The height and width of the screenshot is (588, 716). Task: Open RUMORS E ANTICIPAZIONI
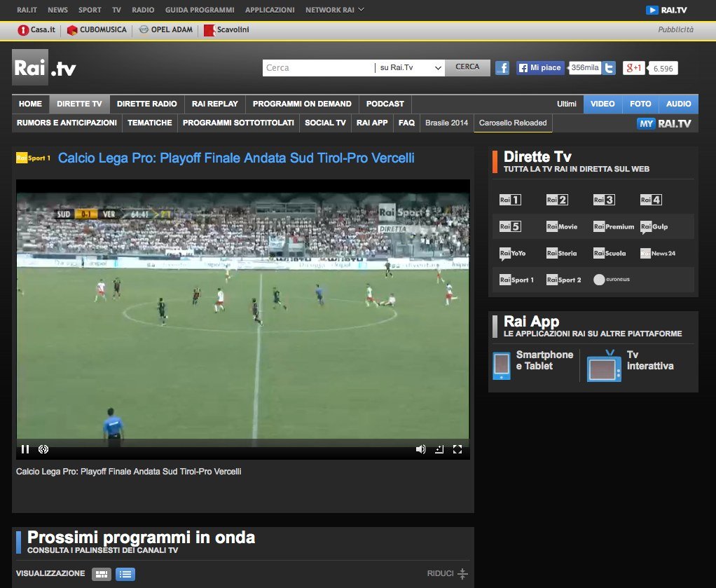point(67,123)
